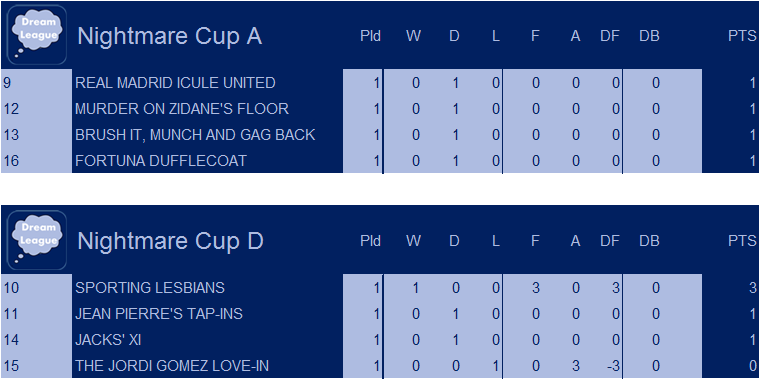Select the Nightmare Cup A title
The width and height of the screenshot is (761, 380).
170,36
